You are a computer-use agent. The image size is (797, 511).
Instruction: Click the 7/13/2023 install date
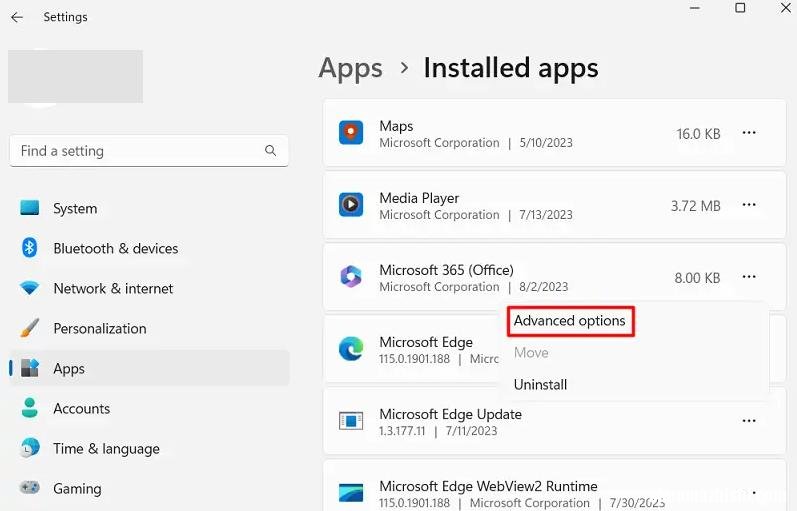tap(546, 215)
